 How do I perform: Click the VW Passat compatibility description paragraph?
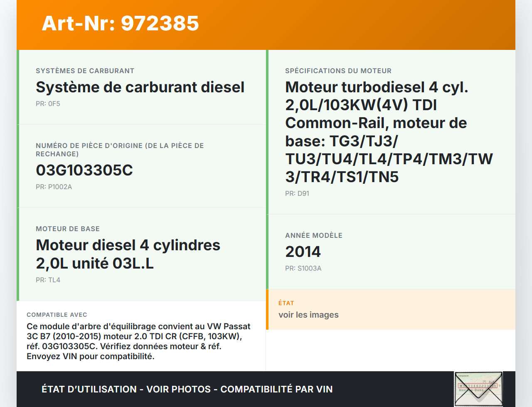(x=138, y=341)
